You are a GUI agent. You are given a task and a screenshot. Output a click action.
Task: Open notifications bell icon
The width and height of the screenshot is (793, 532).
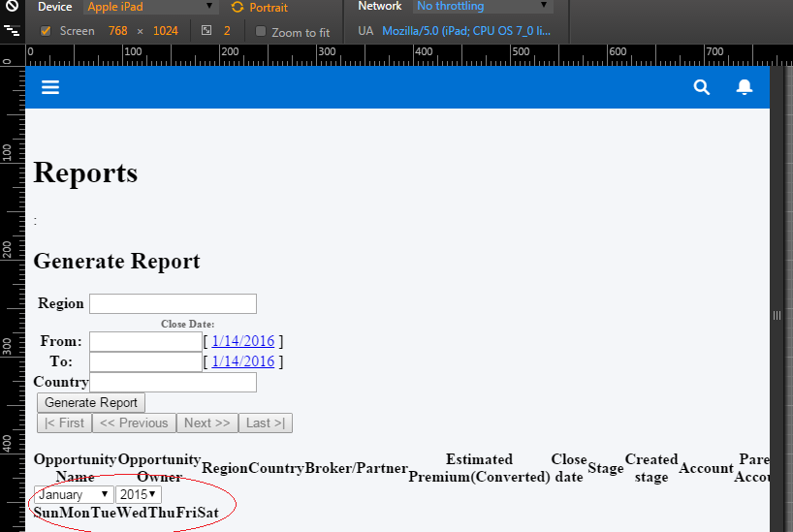pos(744,87)
